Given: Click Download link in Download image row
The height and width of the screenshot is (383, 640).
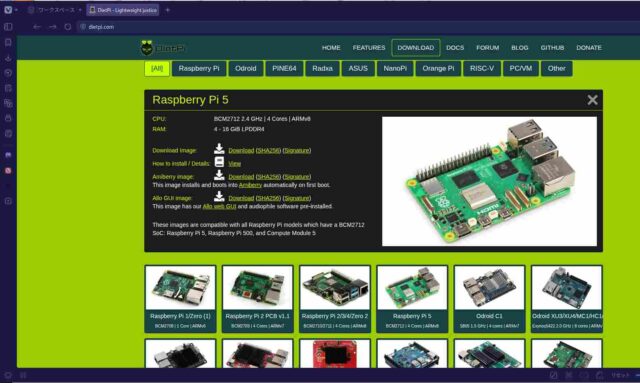Looking at the screenshot, I should (x=241, y=151).
